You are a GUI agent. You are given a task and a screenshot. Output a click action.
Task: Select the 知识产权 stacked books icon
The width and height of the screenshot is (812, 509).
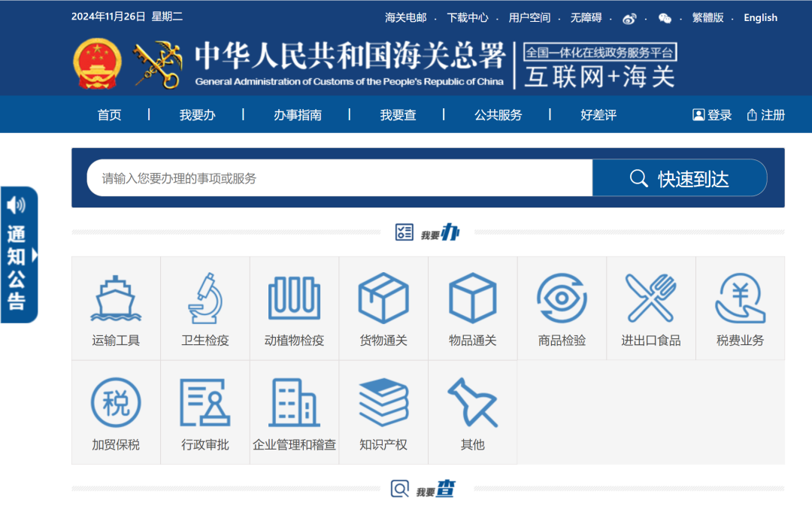(x=383, y=402)
